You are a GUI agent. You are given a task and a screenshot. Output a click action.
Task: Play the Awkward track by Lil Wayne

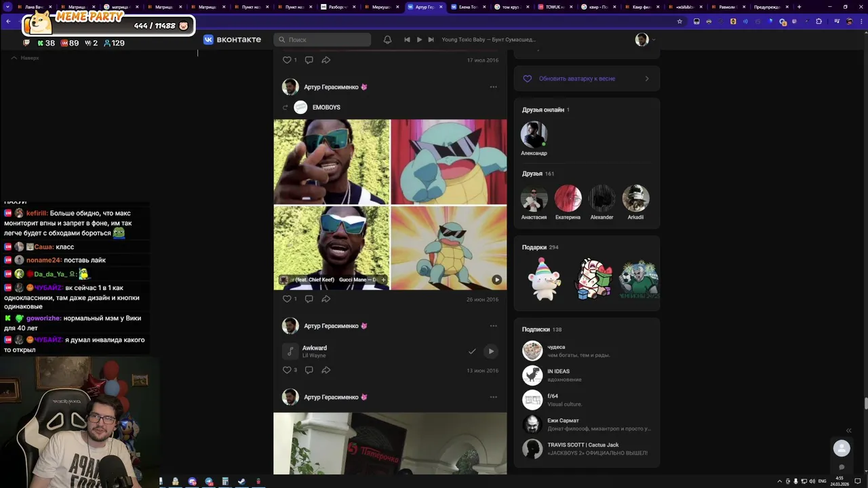[491, 351]
